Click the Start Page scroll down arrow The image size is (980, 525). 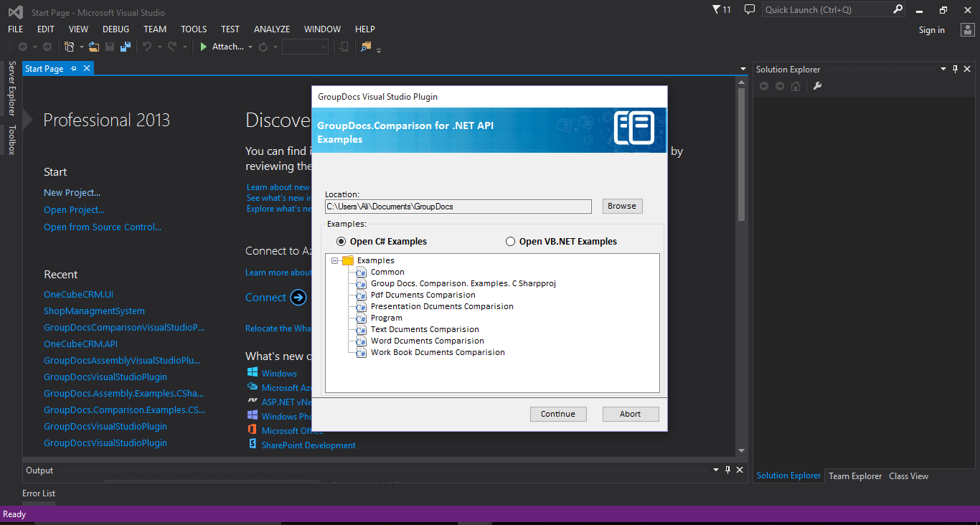tap(742, 450)
